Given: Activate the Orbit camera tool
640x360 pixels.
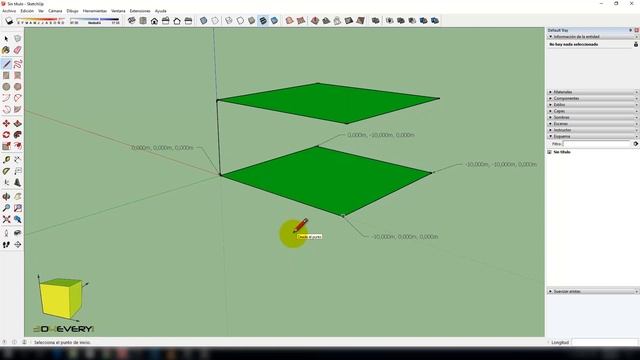Looking at the screenshot, I should point(6,197).
